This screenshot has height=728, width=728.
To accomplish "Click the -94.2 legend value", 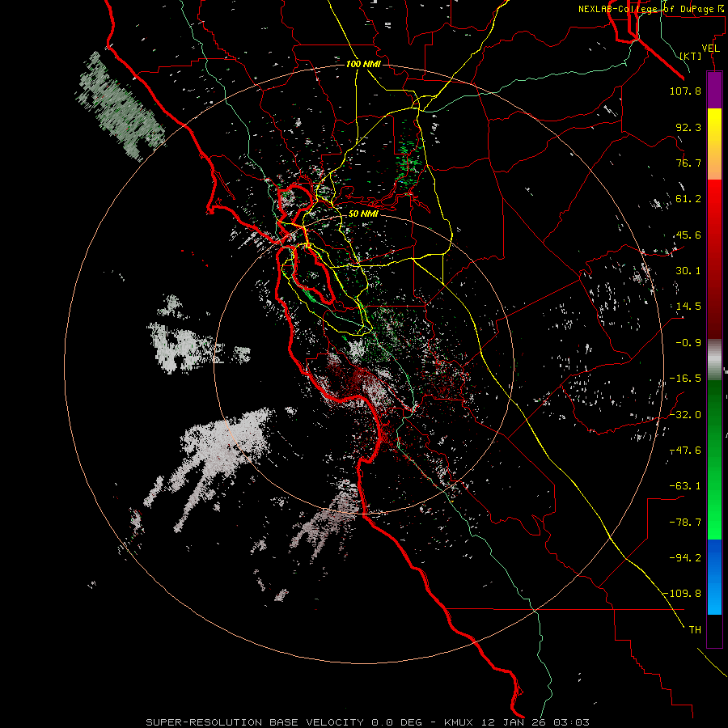I will (685, 558).
